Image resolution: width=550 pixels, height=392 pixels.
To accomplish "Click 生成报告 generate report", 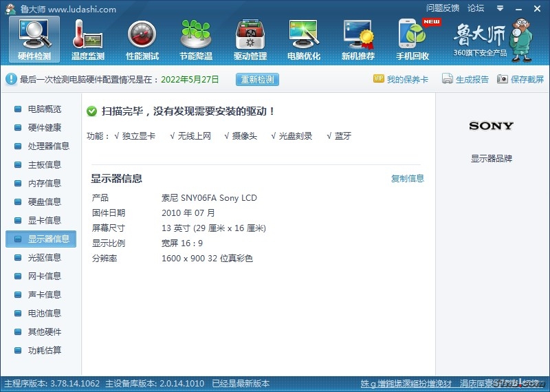I will 472,79.
